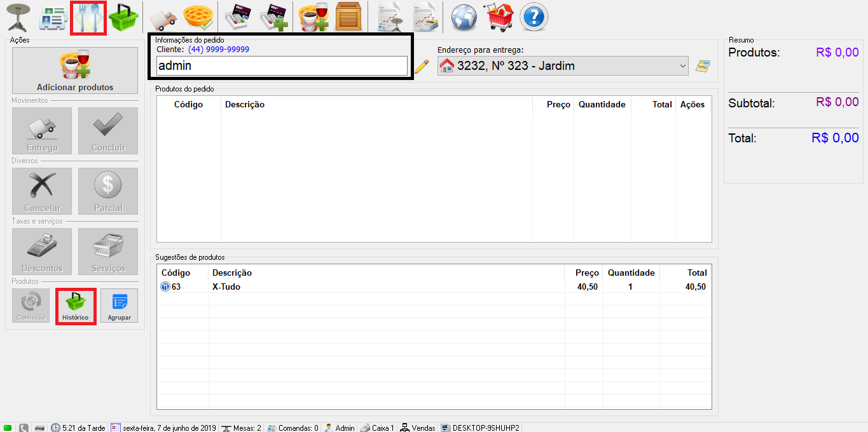Viewport: 868px width, 432px height.
Task: Click the blue globe toolbar icon
Action: (x=464, y=18)
